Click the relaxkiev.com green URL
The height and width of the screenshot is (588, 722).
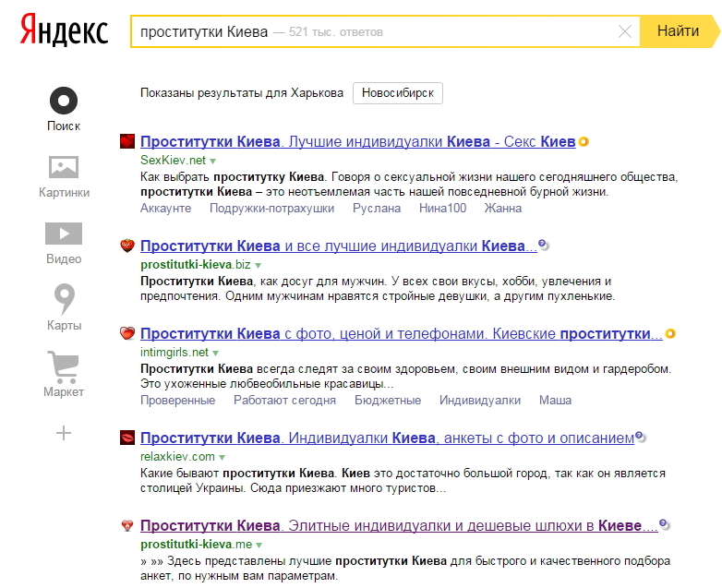[x=178, y=457]
